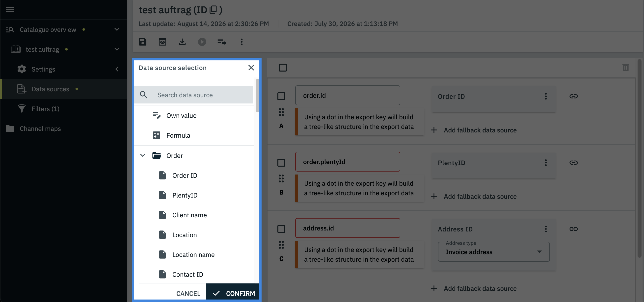Click the order.id export key field
This screenshot has height=302, width=644.
pos(348,95)
